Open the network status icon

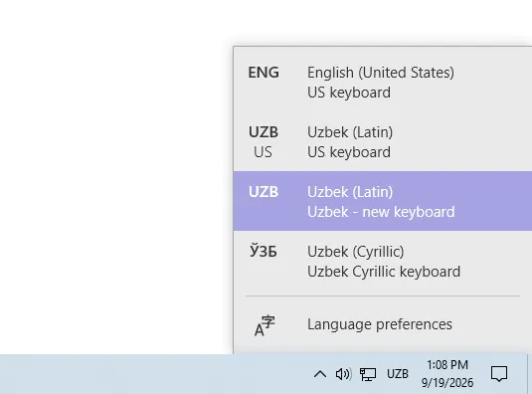(368, 374)
